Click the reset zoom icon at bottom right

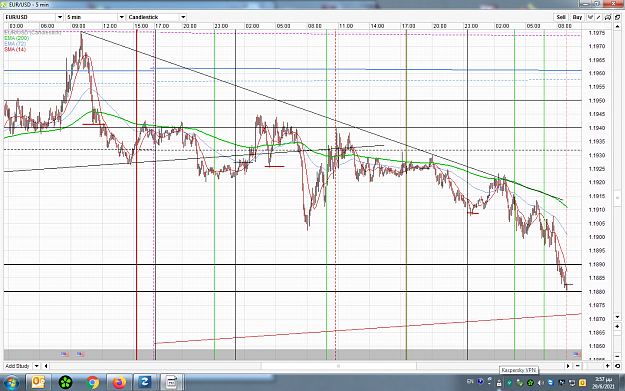[617, 366]
